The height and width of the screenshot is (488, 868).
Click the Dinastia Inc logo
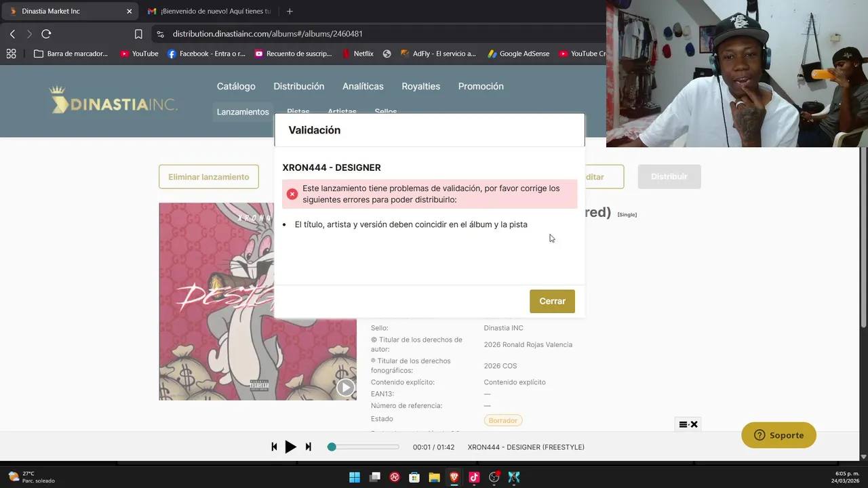(x=113, y=100)
